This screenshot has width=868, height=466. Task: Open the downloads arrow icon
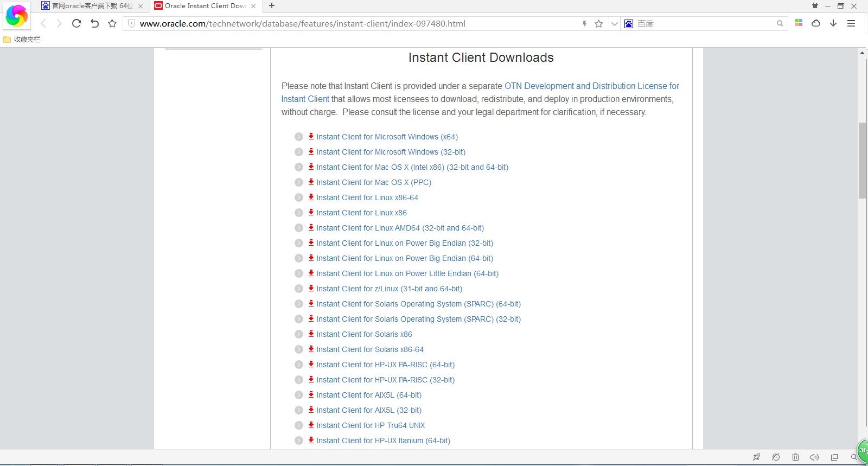[833, 23]
